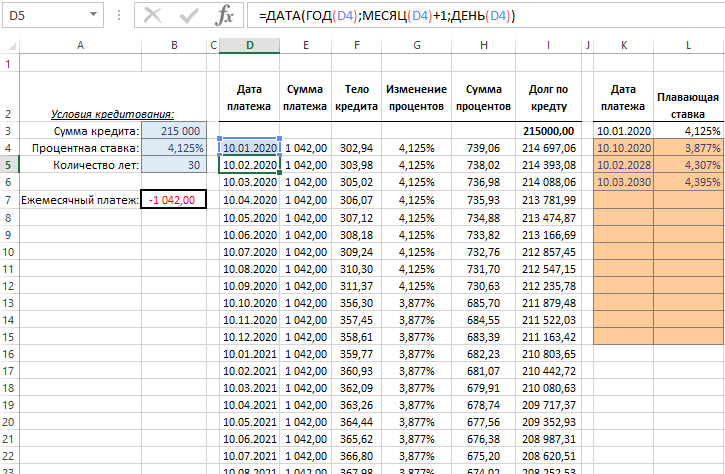Select column A header
The height and width of the screenshot is (474, 725).
pos(80,45)
